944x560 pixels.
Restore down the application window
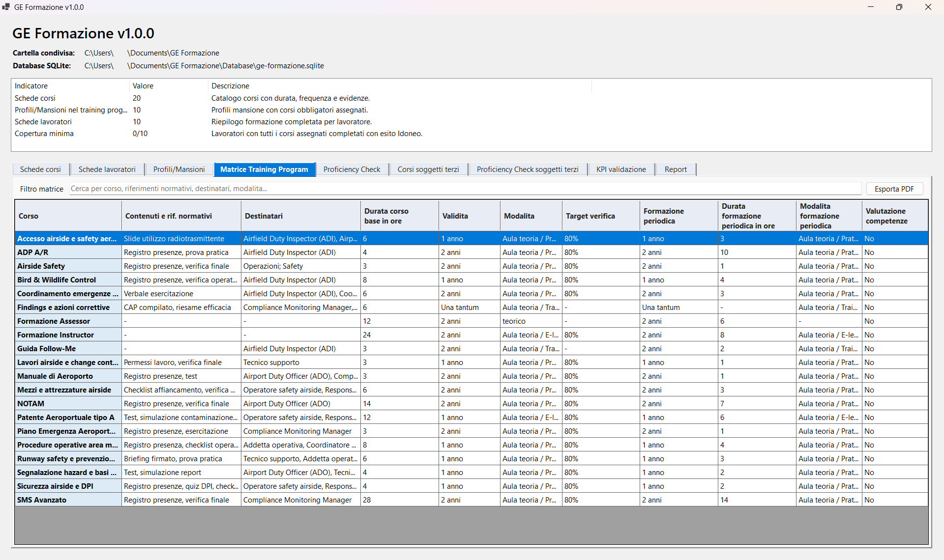pyautogui.click(x=899, y=7)
